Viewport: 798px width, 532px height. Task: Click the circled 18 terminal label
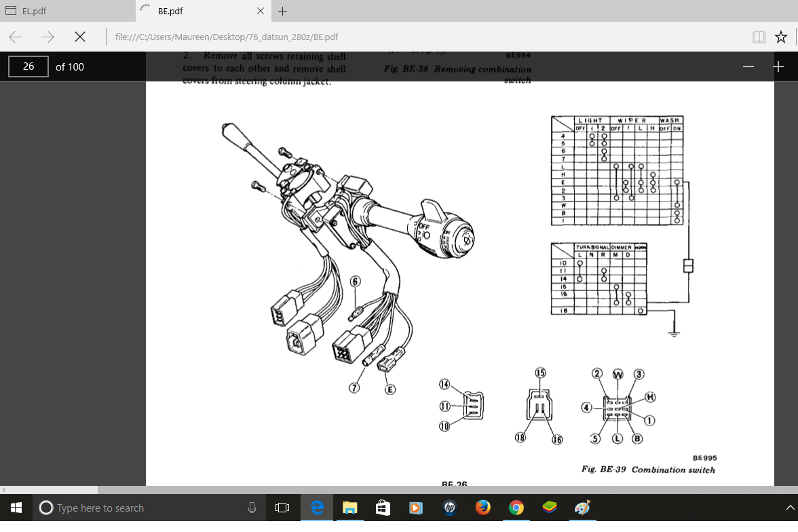[x=520, y=437]
